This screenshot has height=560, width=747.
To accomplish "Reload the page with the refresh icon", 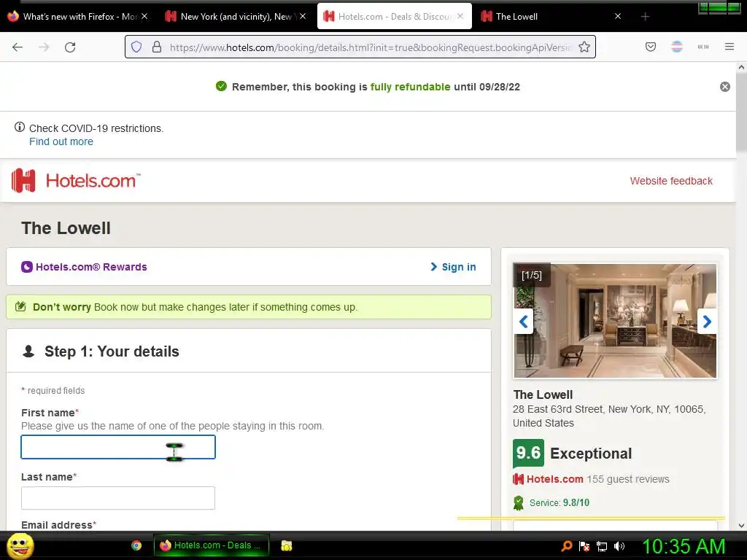I will point(70,47).
